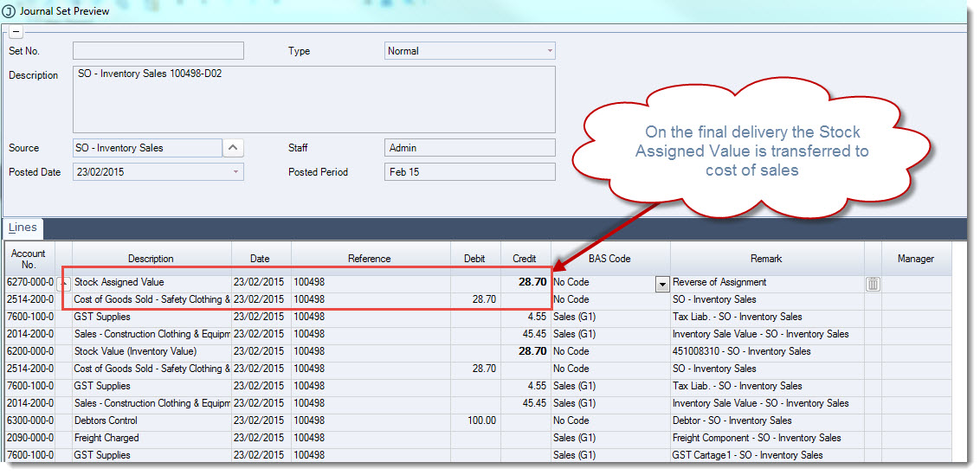
Task: Click the GST Cartage1 - SO - Inventory Sales remark
Action: pos(767,455)
